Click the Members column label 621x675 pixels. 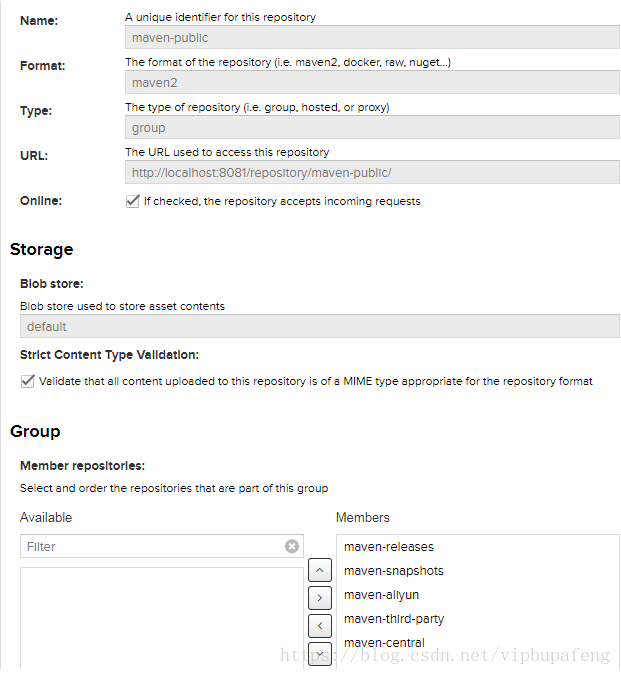(363, 517)
